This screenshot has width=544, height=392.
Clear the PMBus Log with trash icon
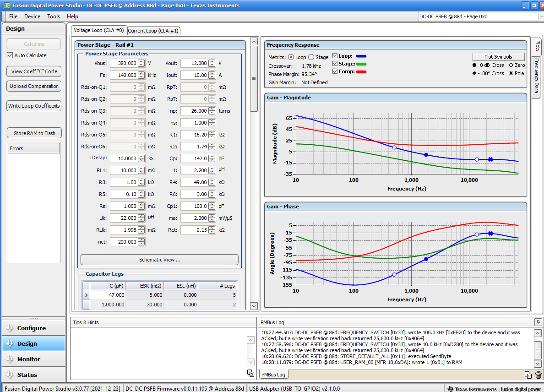click(538, 375)
